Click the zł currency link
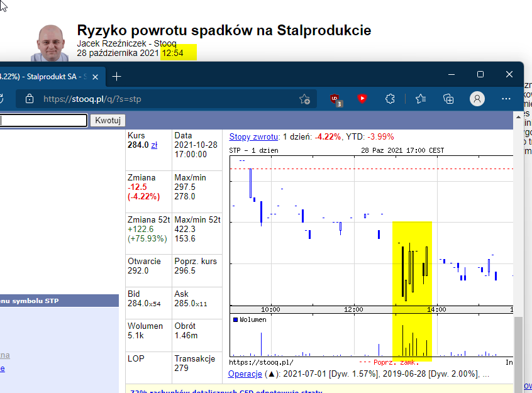This screenshot has height=393, width=532. point(154,145)
